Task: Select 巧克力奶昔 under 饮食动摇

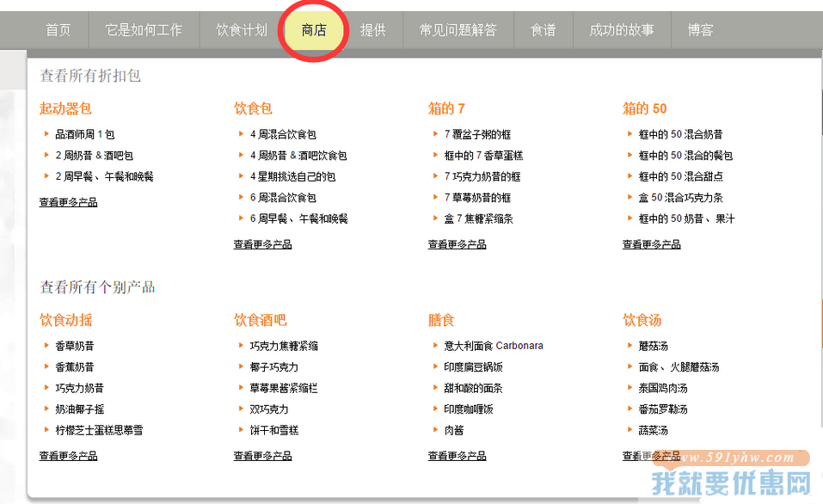Action: pos(80,388)
